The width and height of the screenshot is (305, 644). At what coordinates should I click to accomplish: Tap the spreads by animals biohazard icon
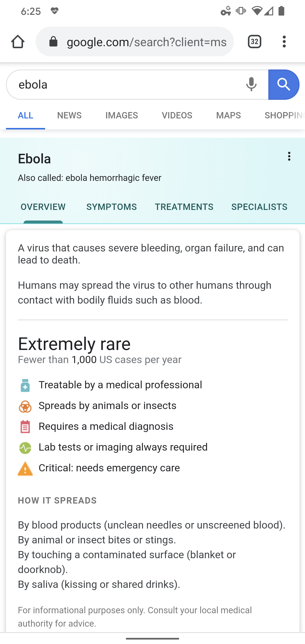click(25, 406)
